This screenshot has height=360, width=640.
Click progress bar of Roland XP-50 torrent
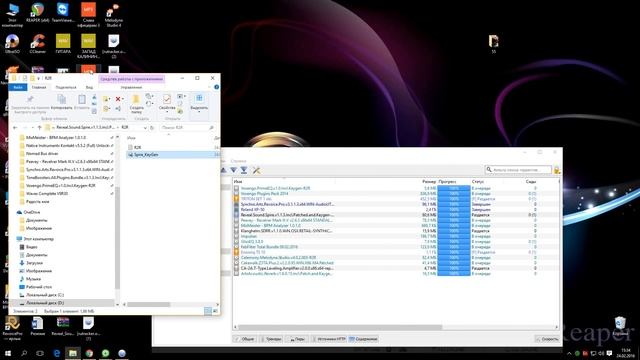click(x=454, y=209)
